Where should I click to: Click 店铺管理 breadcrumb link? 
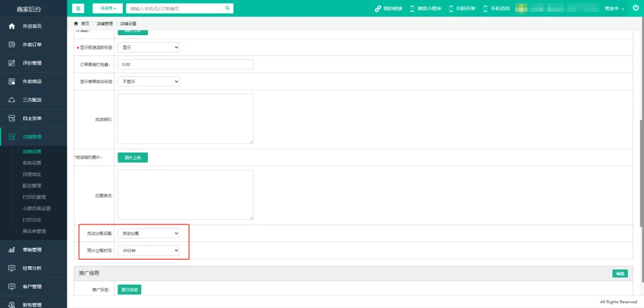click(104, 24)
